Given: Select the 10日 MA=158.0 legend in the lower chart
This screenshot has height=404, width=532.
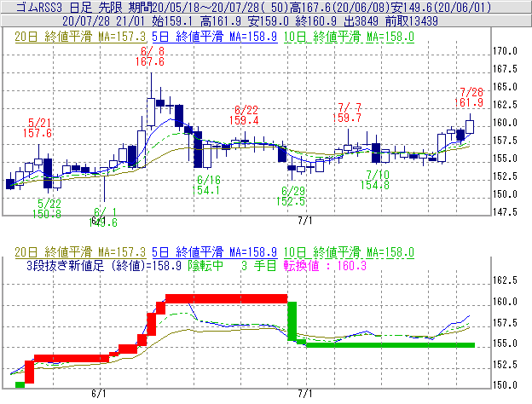Looking at the screenshot, I should click(349, 252).
